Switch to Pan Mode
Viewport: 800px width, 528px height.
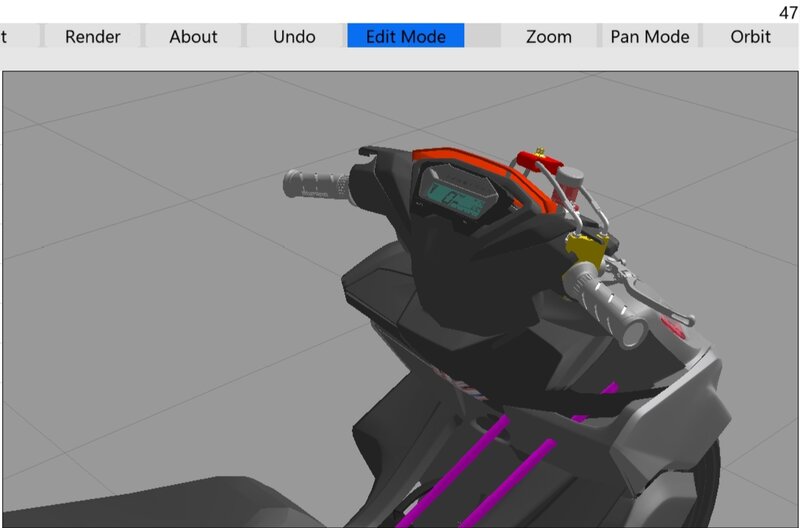649,36
